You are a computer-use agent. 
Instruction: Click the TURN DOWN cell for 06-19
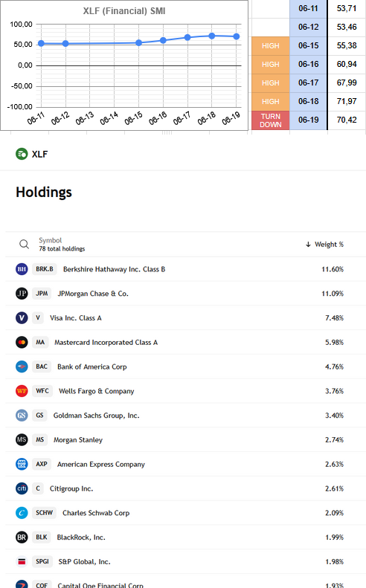pos(270,120)
